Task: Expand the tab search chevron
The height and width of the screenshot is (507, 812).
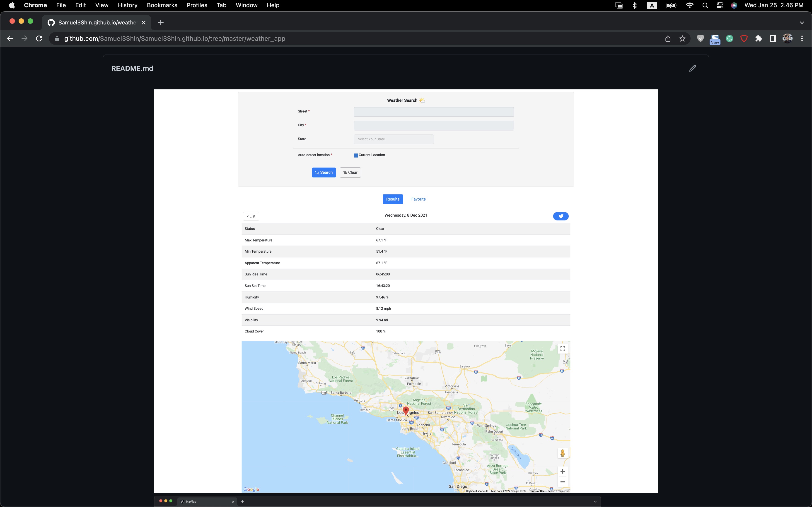Action: coord(802,23)
